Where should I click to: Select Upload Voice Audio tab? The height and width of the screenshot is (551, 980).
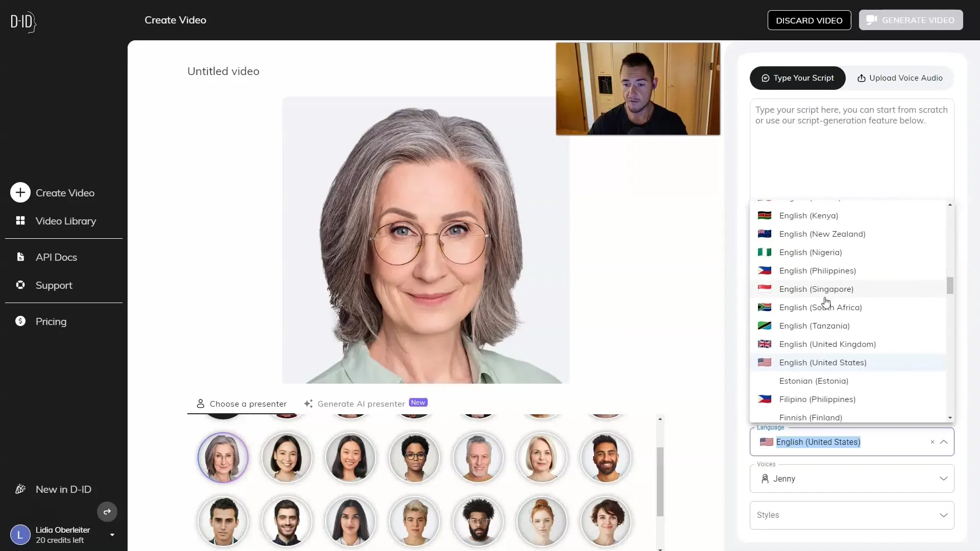[x=901, y=78]
